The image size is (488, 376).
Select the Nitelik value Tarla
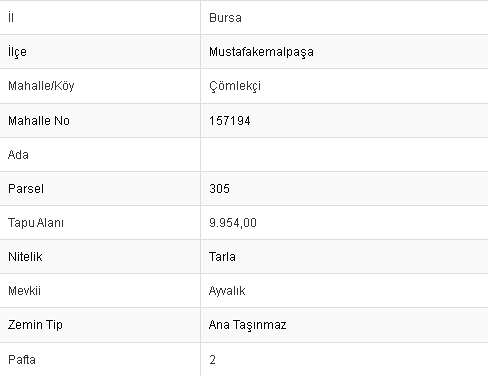222,257
